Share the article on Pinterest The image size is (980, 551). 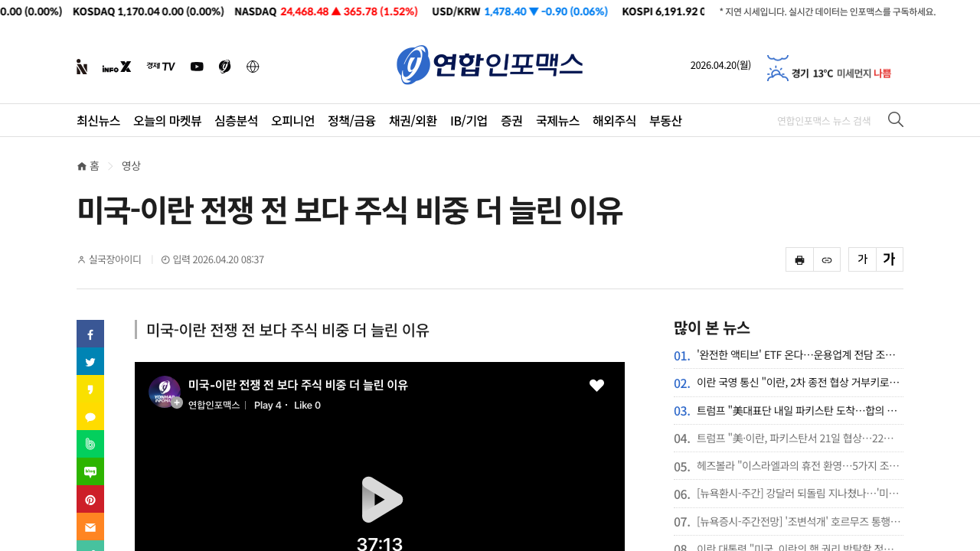point(90,499)
